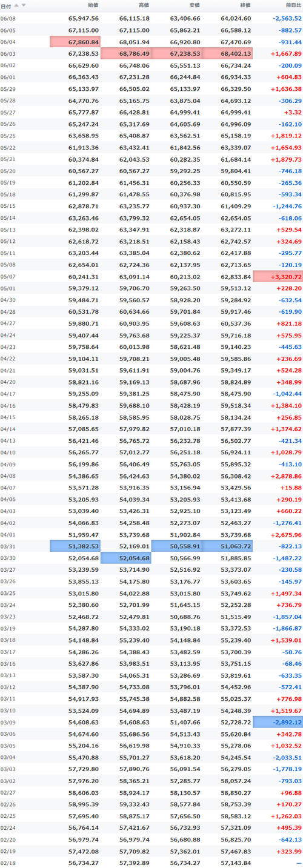The image size is (303, 868).
Task: Select the red highlighted high 68,786.49
Action: click(x=126, y=53)
